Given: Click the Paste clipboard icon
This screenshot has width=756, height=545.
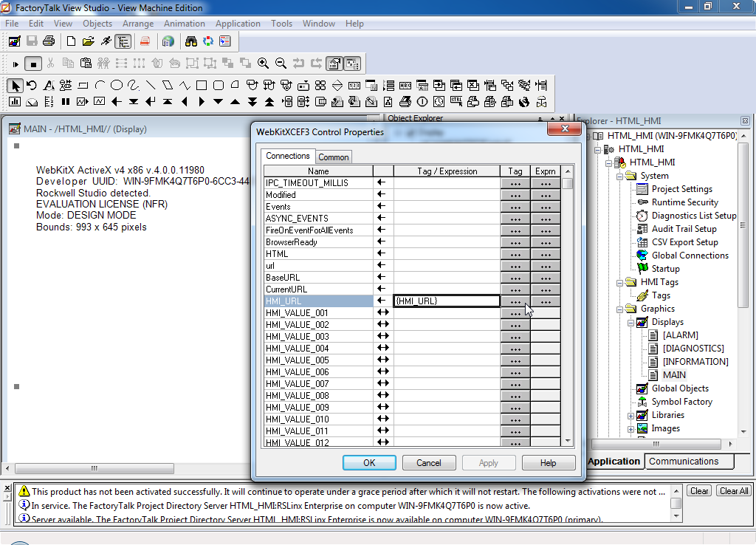Looking at the screenshot, I should pos(86,64).
